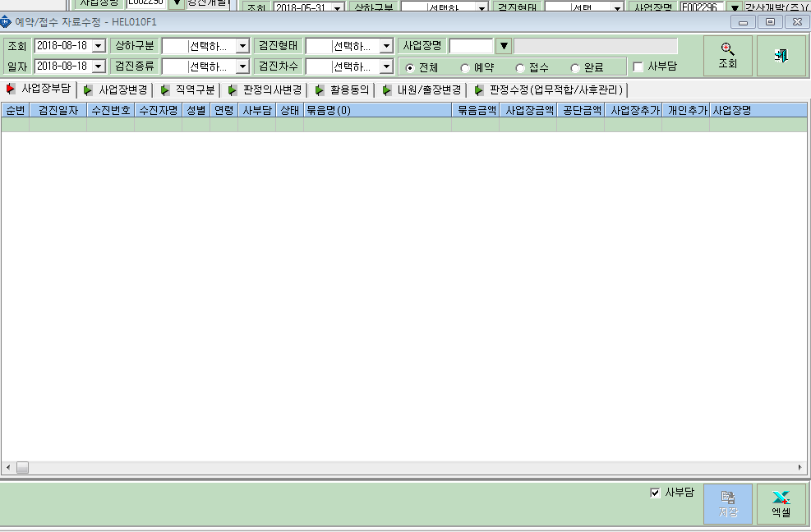Select the 예약 radio button

465,67
